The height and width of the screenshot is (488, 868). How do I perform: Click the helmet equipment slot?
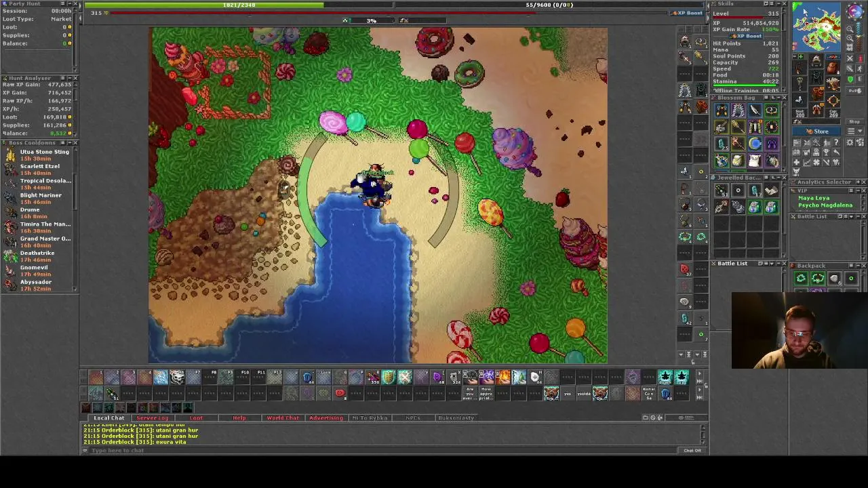tap(816, 60)
